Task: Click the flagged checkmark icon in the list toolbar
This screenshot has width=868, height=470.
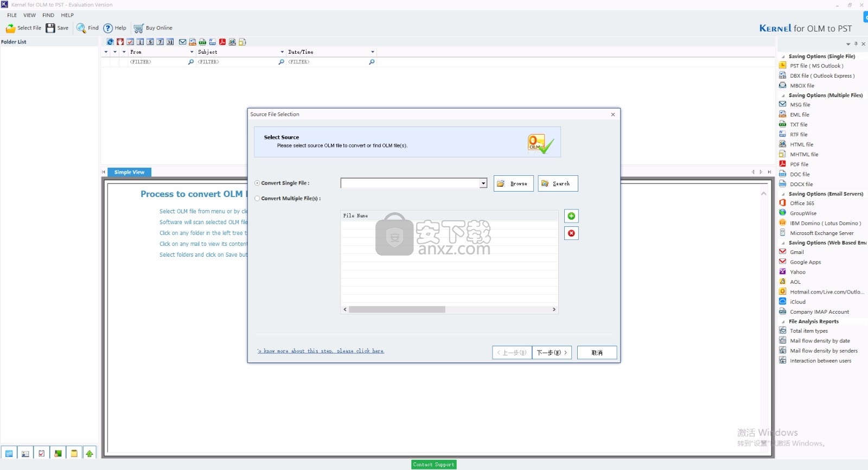Action: [130, 42]
